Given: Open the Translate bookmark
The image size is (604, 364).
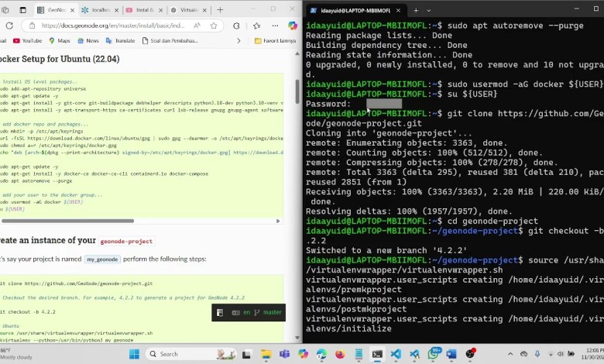Looking at the screenshot, I should click(120, 40).
